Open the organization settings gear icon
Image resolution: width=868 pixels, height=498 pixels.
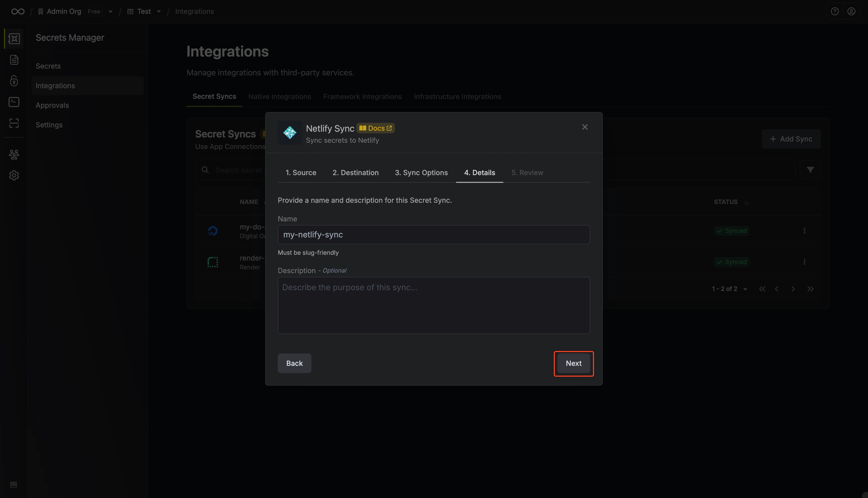14,175
